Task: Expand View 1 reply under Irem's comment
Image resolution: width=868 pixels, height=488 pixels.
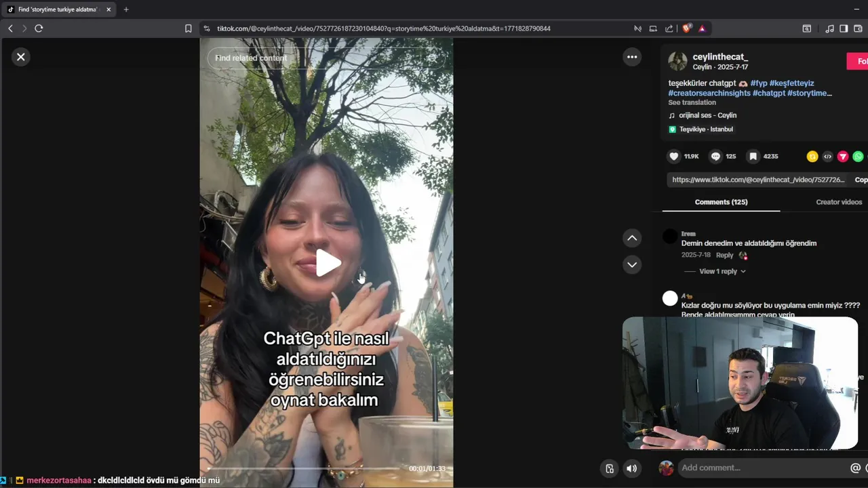Action: [x=722, y=271]
